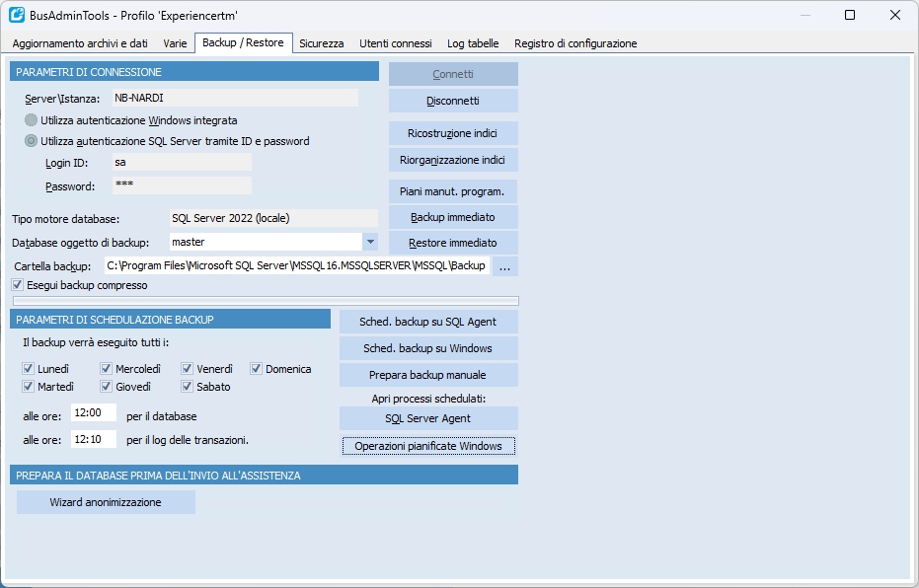Open SQL Server Agent
The height and width of the screenshot is (588, 919).
tap(428, 418)
